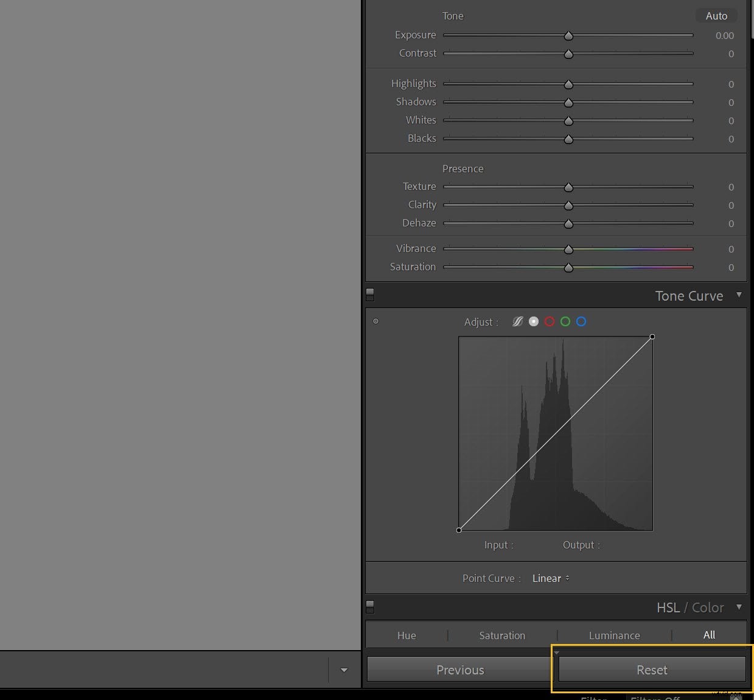Apply the Previous photo's settings
The height and width of the screenshot is (700, 754).
[x=459, y=670]
